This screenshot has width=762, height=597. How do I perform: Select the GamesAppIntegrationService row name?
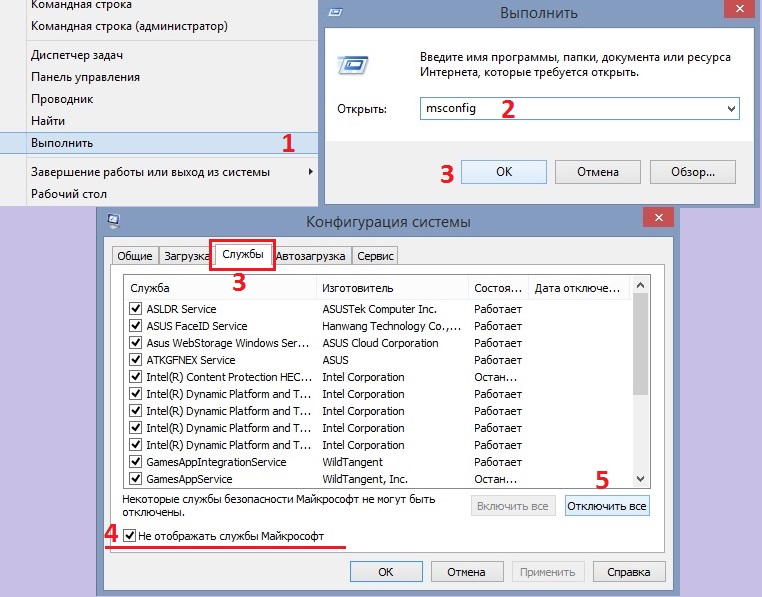[x=216, y=462]
